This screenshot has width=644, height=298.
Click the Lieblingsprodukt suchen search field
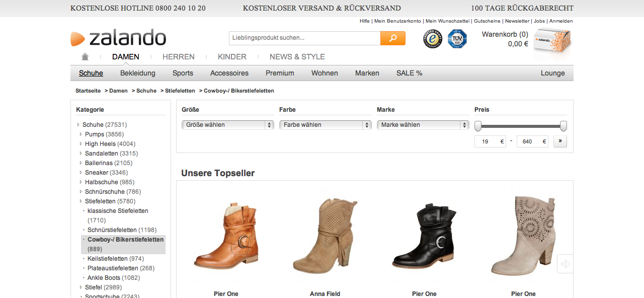click(x=304, y=38)
